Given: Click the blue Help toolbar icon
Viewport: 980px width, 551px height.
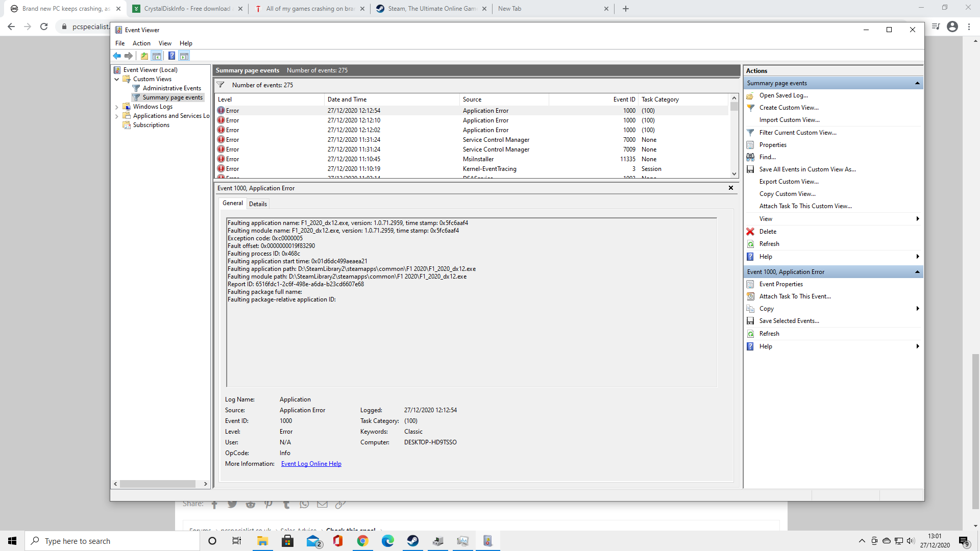Looking at the screenshot, I should (x=172, y=56).
